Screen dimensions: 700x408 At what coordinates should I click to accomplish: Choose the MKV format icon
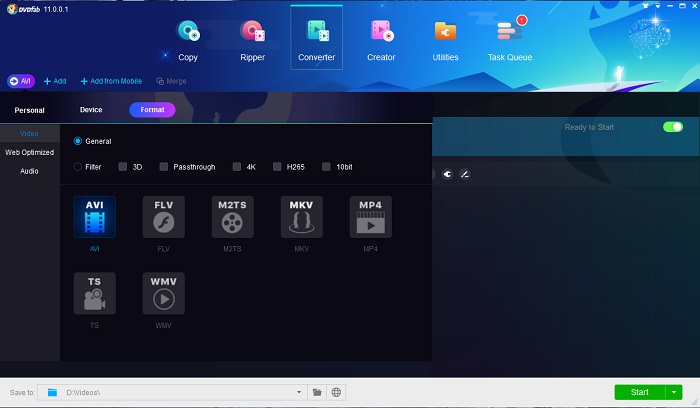click(301, 217)
